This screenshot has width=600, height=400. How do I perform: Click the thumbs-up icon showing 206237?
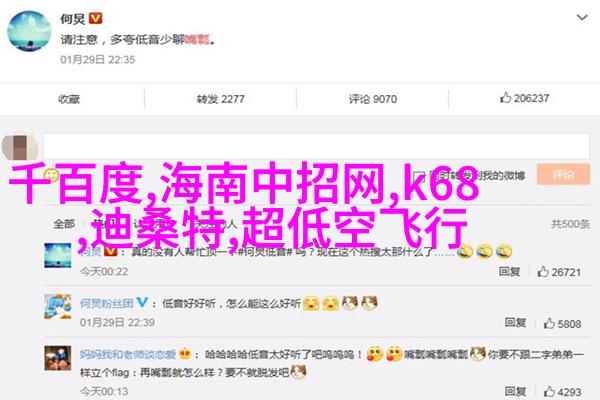[x=505, y=98]
